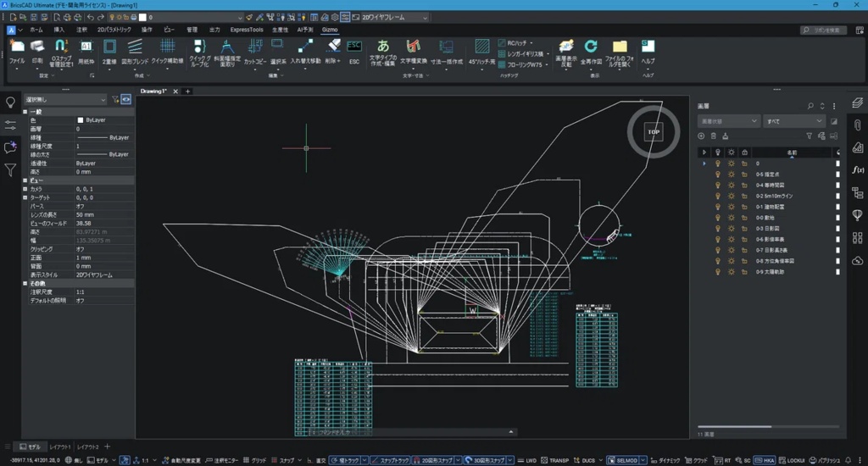868x466 pixels.
Task: Add a new layout with plus button
Action: (108, 447)
